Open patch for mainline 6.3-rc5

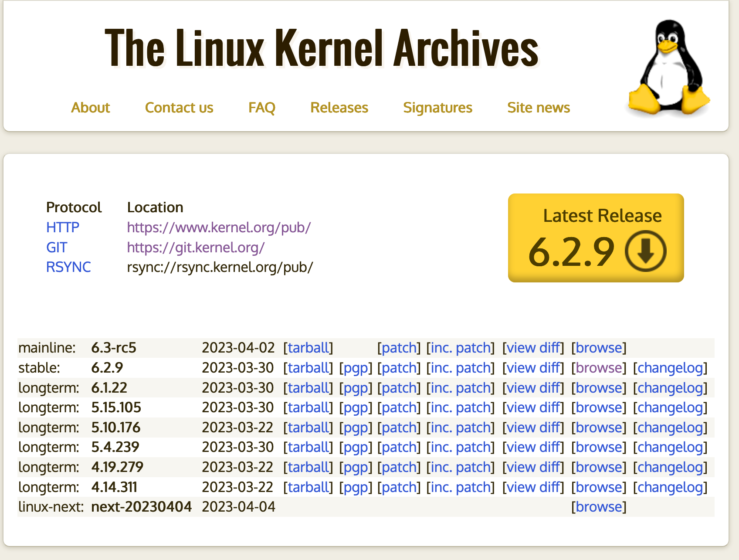coord(399,348)
